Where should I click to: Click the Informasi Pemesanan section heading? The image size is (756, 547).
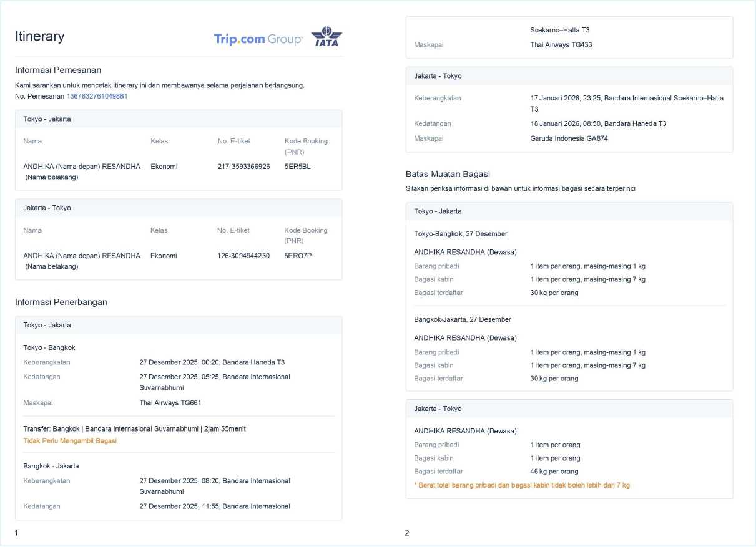[x=58, y=70]
